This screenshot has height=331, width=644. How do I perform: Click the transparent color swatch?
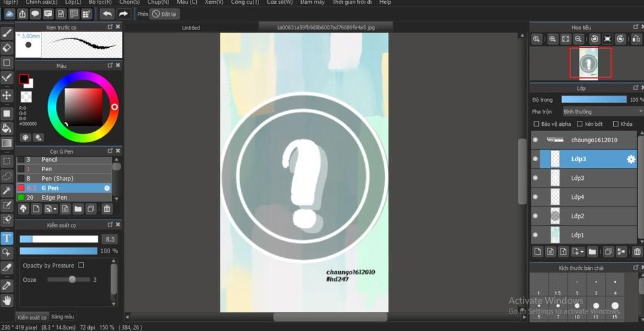[26, 97]
